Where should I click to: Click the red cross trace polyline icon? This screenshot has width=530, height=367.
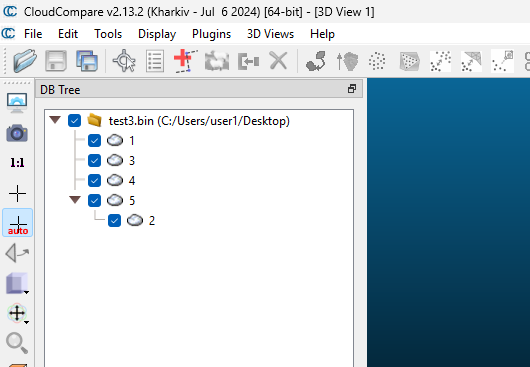pos(185,61)
